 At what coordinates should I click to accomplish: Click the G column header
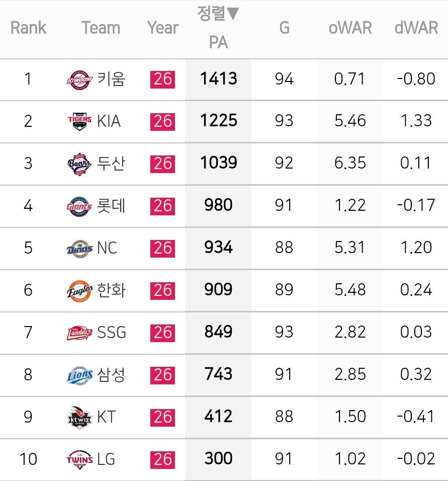click(x=284, y=28)
